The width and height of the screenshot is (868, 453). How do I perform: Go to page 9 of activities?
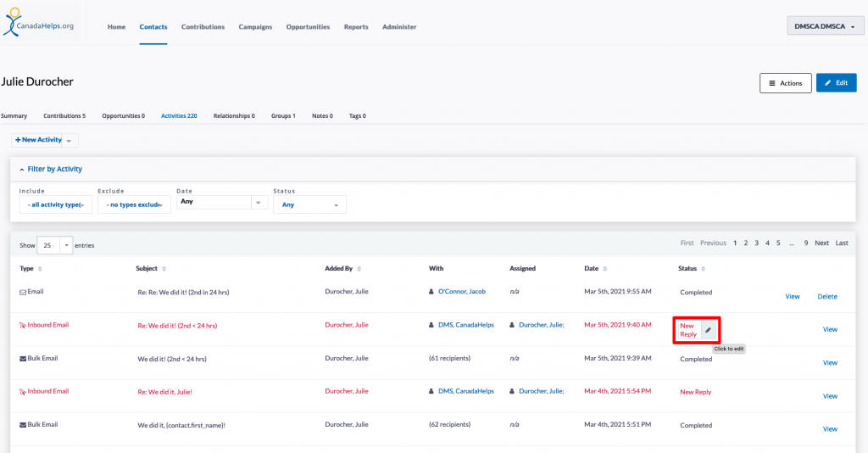tap(806, 243)
